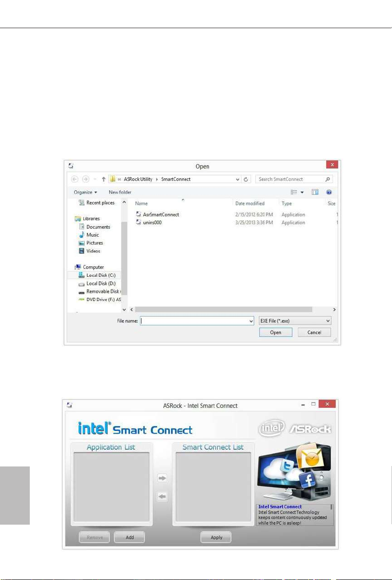Close the Open dialog
This screenshot has height=580, width=392.
[x=332, y=165]
